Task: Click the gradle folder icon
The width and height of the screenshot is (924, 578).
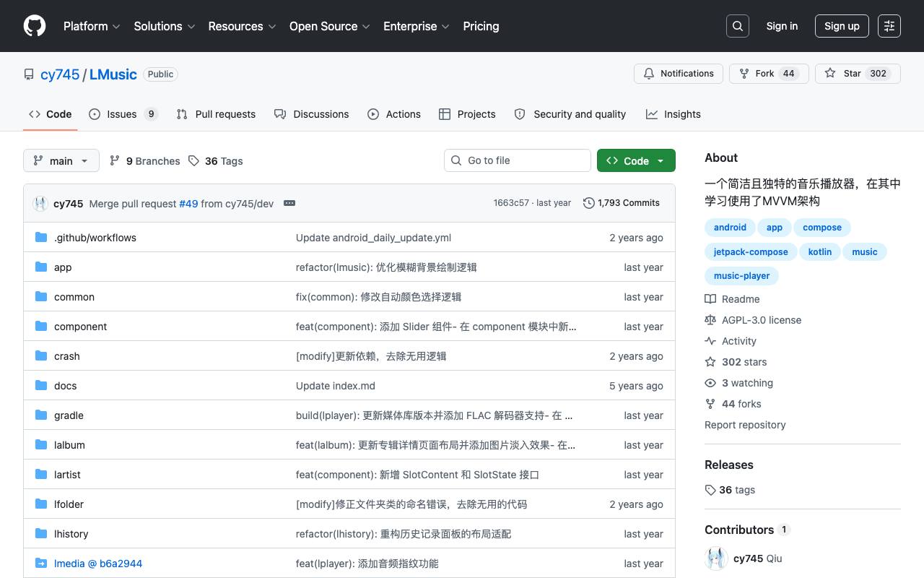Action: click(x=41, y=415)
